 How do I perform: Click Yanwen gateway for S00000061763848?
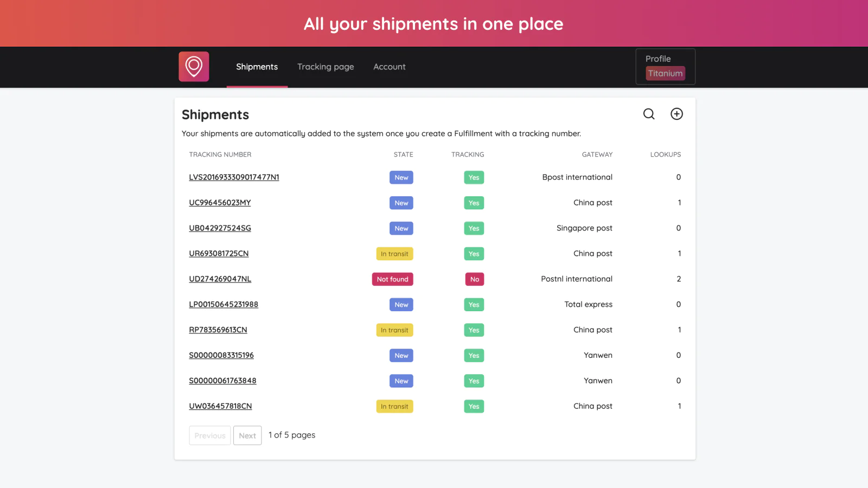[598, 381]
